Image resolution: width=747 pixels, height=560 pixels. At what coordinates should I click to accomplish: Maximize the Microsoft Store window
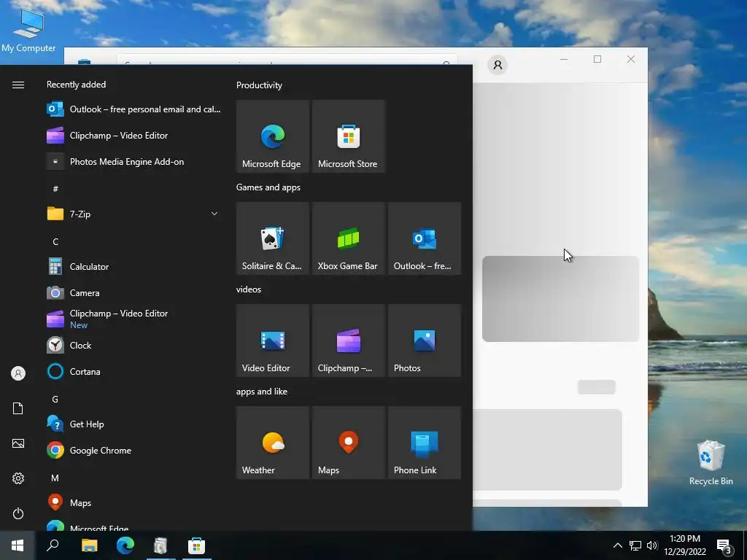[597, 59]
